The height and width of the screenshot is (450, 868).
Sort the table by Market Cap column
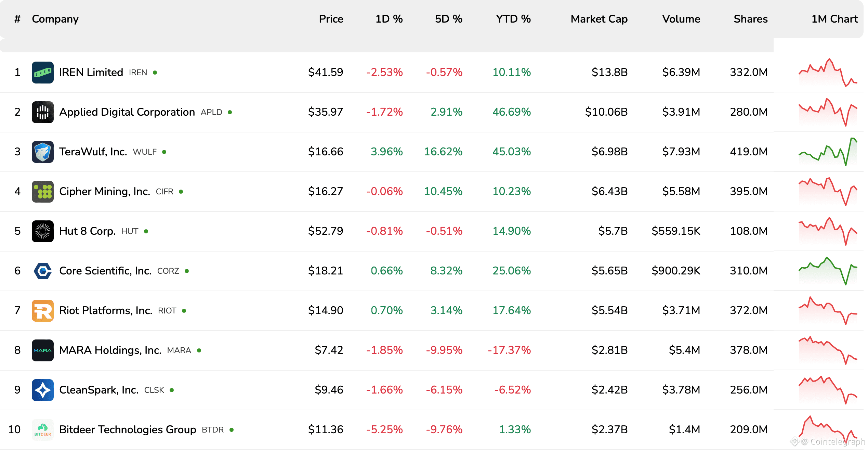tap(599, 19)
